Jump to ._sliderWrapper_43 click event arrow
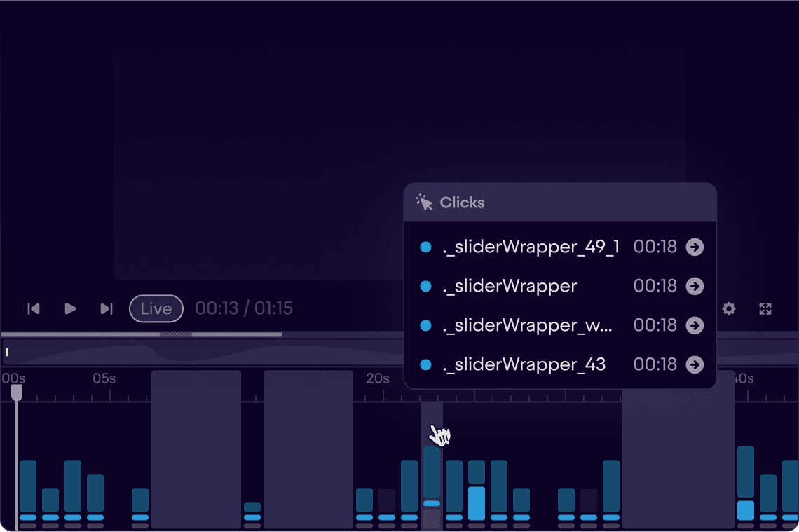 coord(695,364)
